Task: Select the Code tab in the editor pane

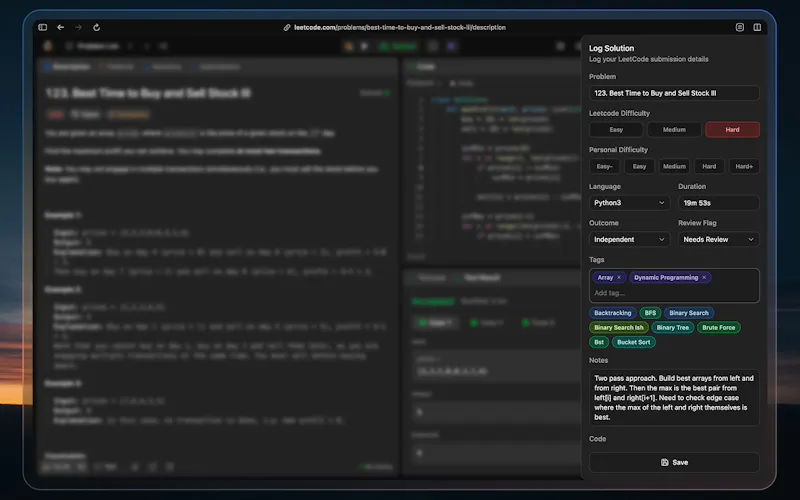Action: [422, 67]
